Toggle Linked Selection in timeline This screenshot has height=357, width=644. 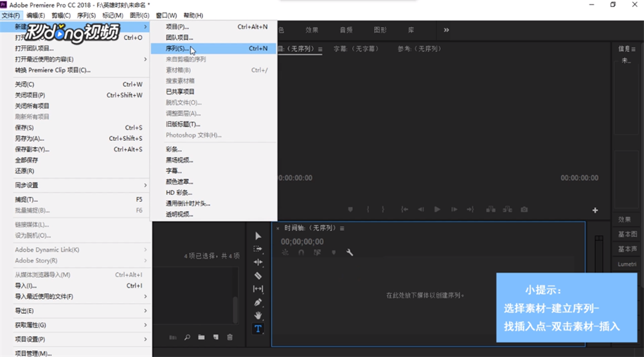(x=317, y=253)
